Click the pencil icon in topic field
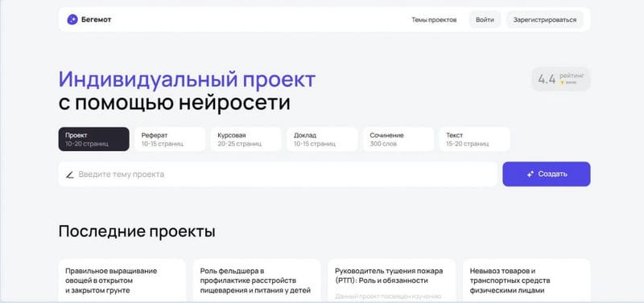 70,174
